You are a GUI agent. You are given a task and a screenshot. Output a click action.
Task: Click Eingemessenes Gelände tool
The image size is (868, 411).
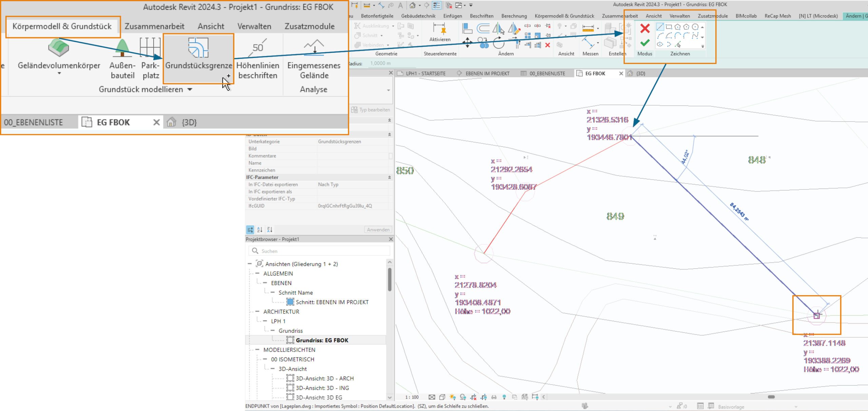point(314,59)
